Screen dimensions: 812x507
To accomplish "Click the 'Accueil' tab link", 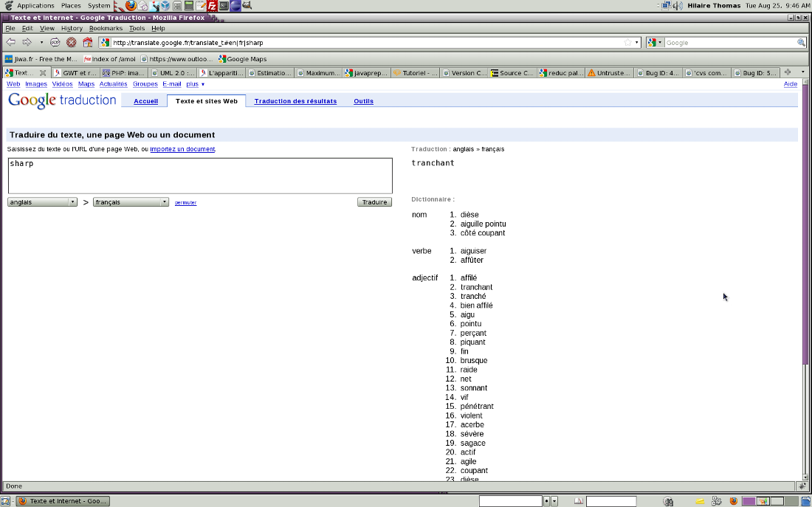I will (145, 101).
